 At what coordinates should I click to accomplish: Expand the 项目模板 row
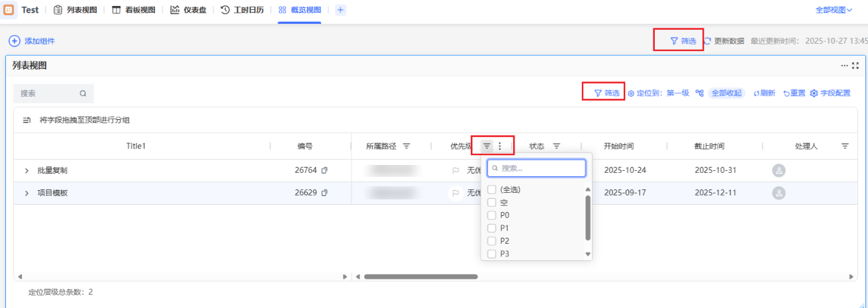coord(26,193)
